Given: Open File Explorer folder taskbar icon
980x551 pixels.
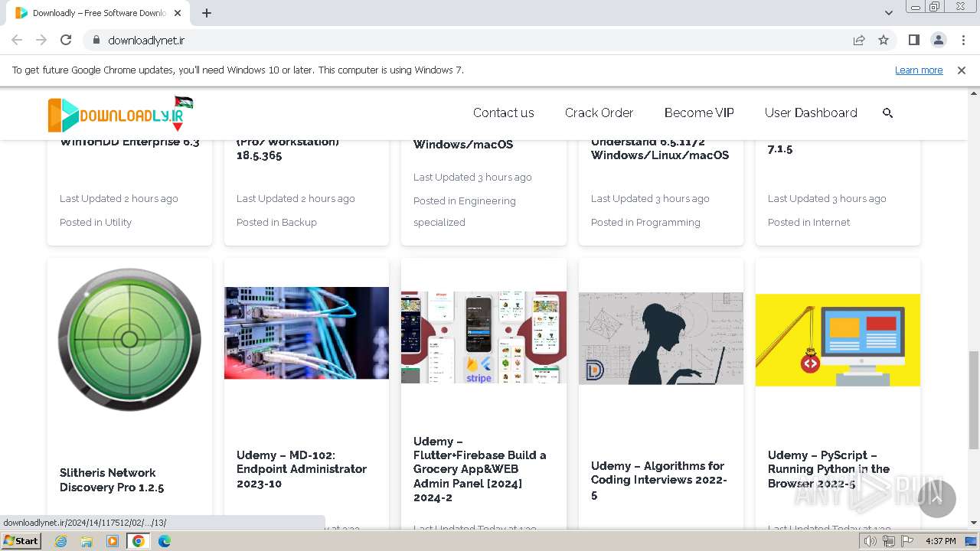Looking at the screenshot, I should (x=87, y=541).
